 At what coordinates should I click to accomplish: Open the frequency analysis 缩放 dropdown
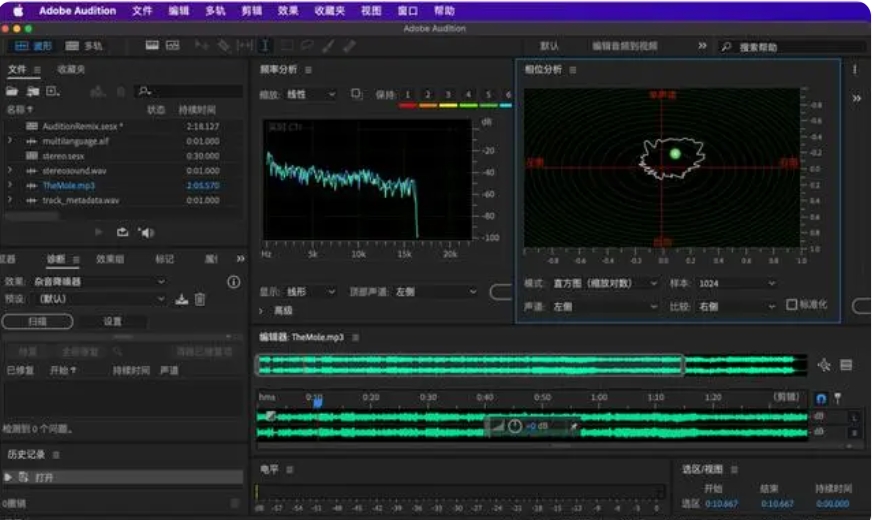click(x=310, y=94)
